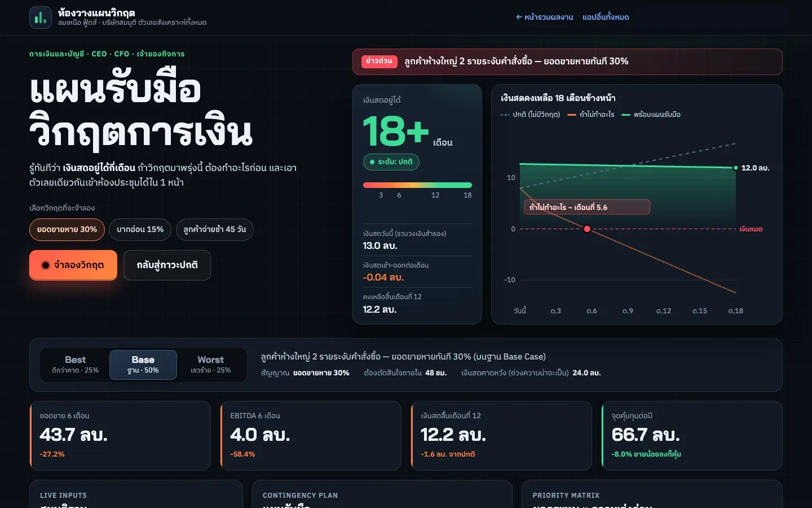The height and width of the screenshot is (508, 812).
Task: Open the หน้ารวมผลงาน back link
Action: (x=544, y=17)
